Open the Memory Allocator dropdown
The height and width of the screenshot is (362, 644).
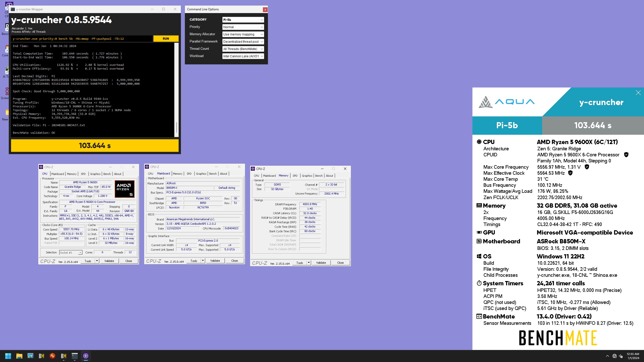tap(243, 34)
